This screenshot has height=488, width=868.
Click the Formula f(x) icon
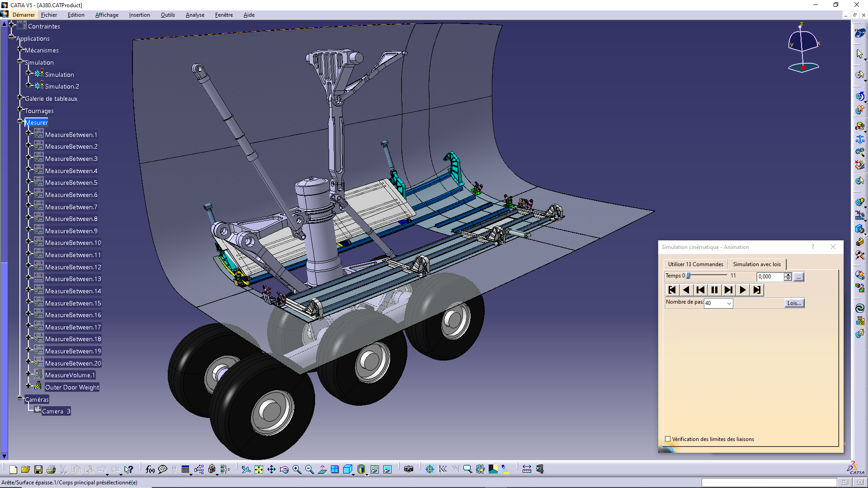tap(150, 469)
